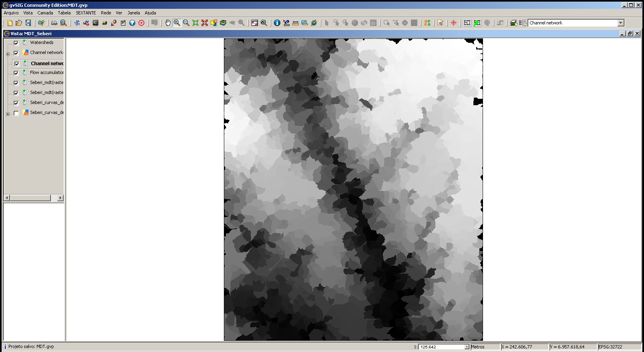644x352 pixels.
Task: Click the blue Information tool icon
Action: [277, 23]
